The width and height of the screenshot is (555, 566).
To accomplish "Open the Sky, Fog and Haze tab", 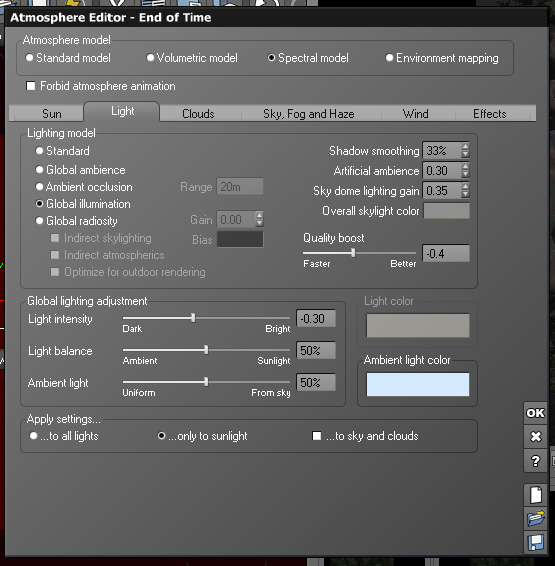I will click(309, 114).
